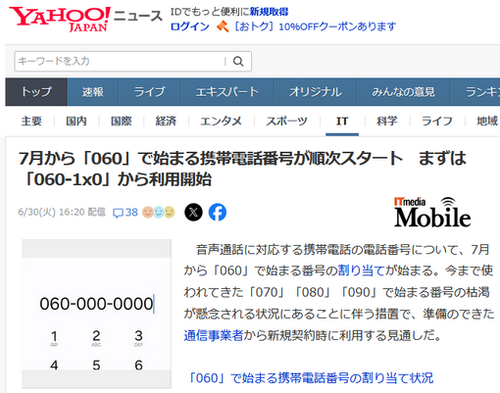The width and height of the screenshot is (500, 393).
Task: Select the 国内 category
Action: click(76, 121)
